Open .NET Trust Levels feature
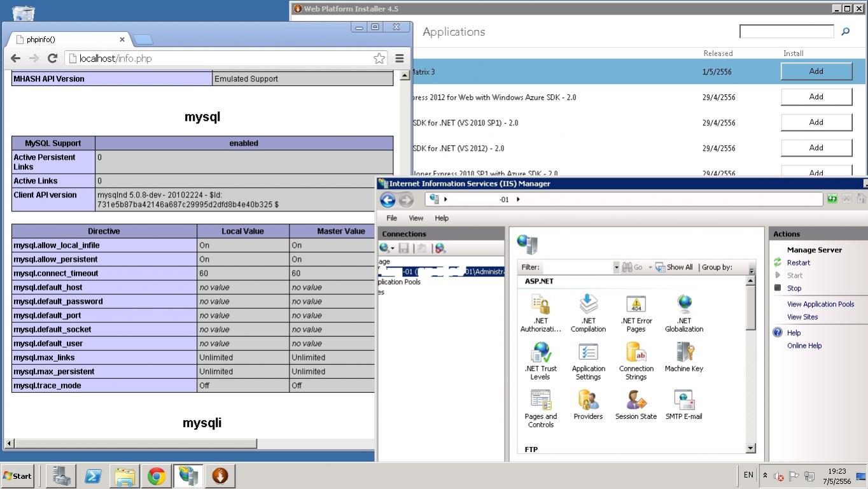The width and height of the screenshot is (868, 489). pyautogui.click(x=540, y=360)
